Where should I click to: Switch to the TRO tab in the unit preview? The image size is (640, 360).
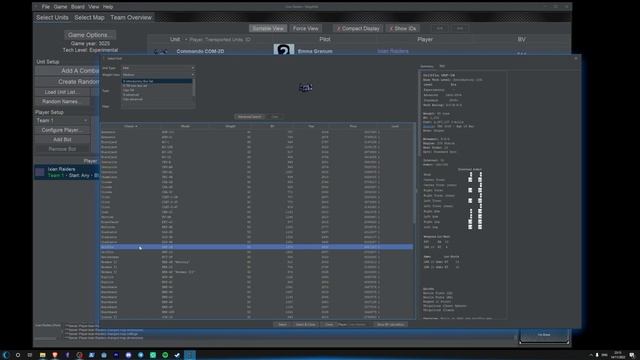[442, 66]
